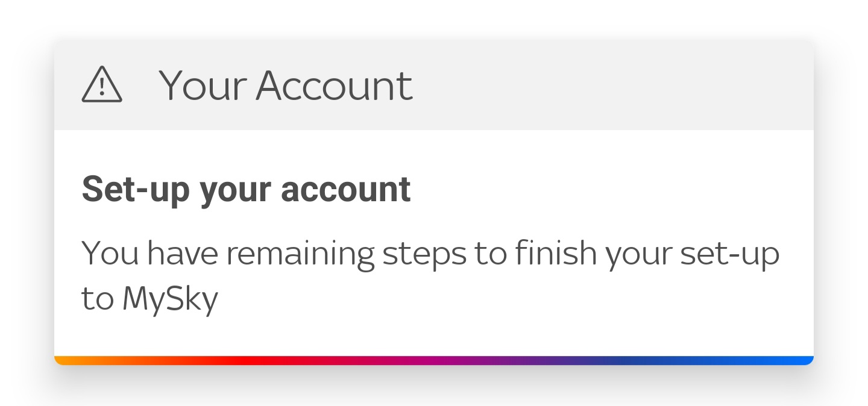
Task: Click "set-up" at the end of first description line
Action: click(x=729, y=254)
